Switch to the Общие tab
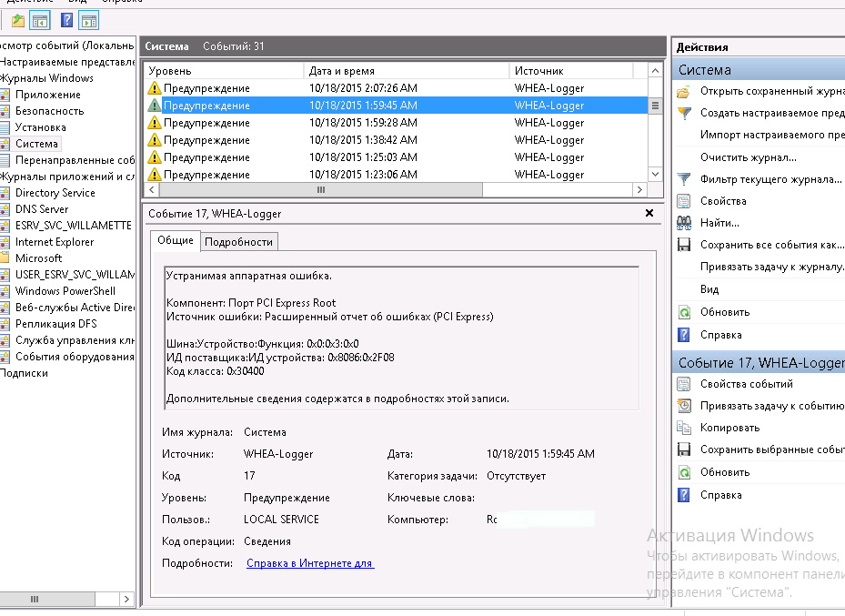This screenshot has height=616, width=845. [x=176, y=240]
